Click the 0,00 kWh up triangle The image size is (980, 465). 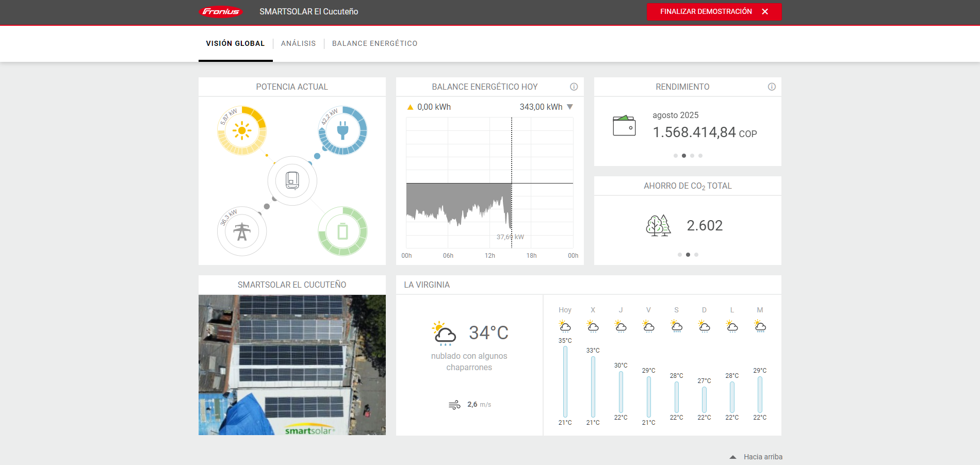point(411,107)
